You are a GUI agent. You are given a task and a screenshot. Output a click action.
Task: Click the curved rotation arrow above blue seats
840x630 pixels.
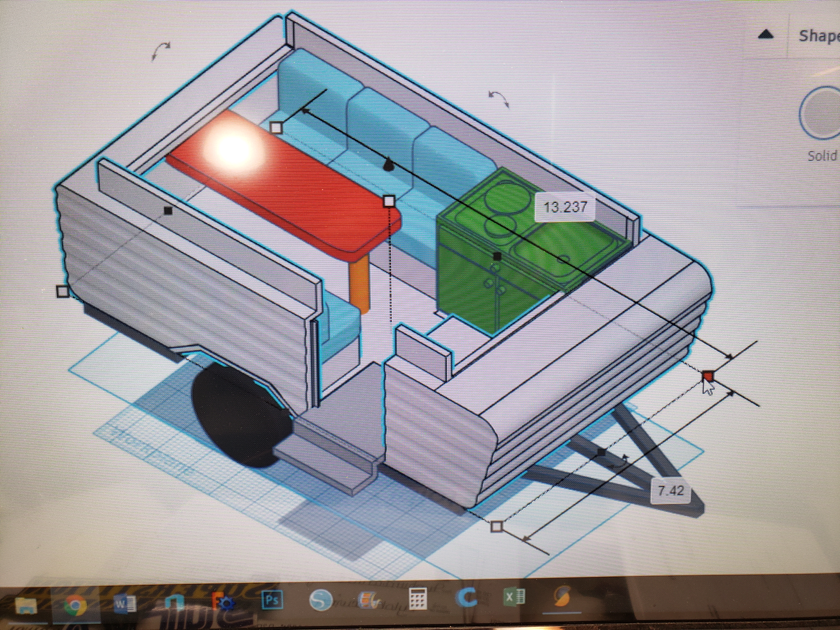click(x=499, y=98)
